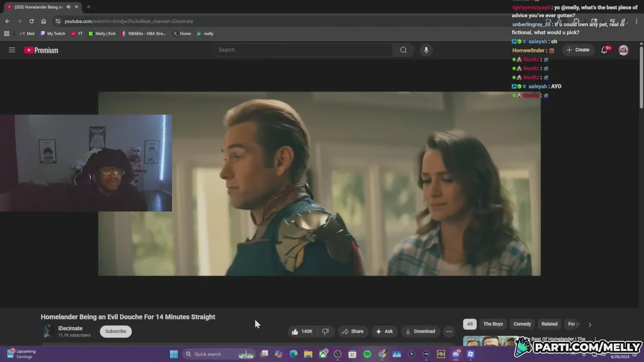Click the browser address bar URL
Screen dimensions: 644x362
pyautogui.click(x=129, y=21)
